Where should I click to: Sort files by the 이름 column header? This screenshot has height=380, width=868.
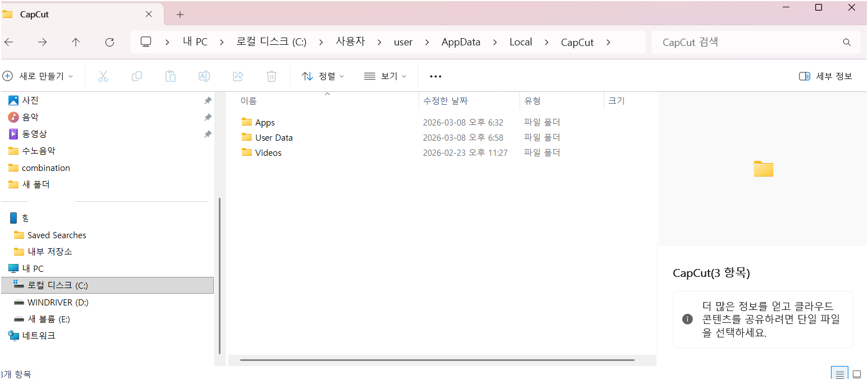pos(249,101)
